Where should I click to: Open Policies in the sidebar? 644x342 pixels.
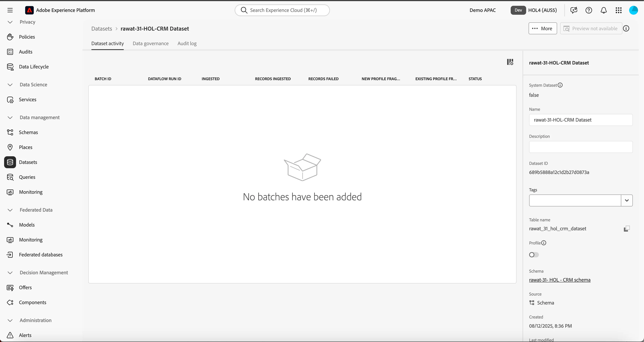pyautogui.click(x=27, y=37)
